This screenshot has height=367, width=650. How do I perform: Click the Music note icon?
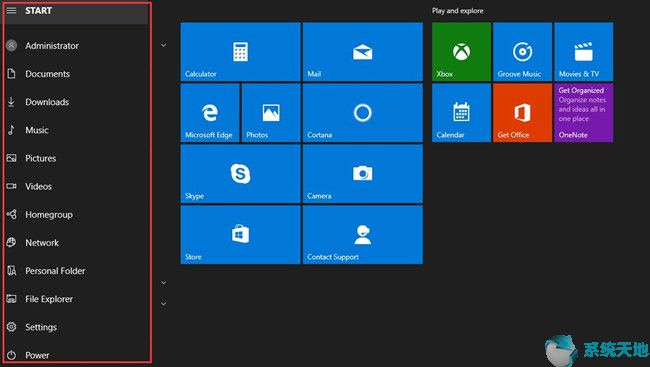(11, 130)
